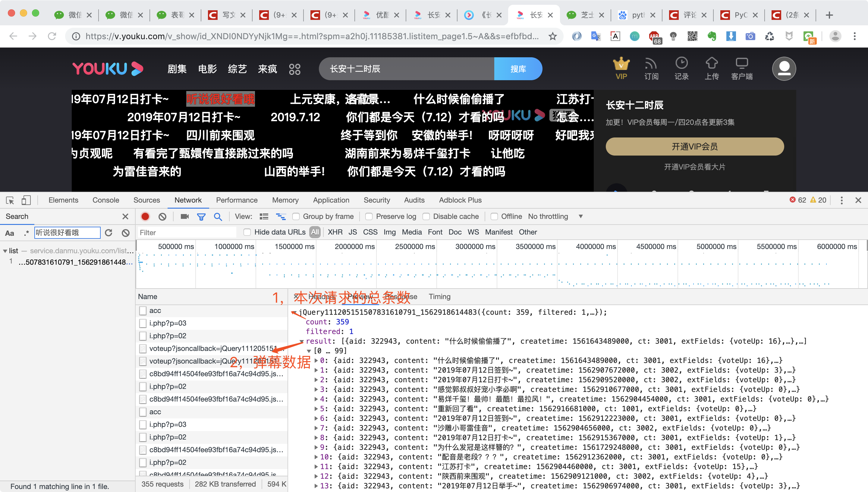Open the Timing tab
This screenshot has height=492, width=868.
coord(439,297)
